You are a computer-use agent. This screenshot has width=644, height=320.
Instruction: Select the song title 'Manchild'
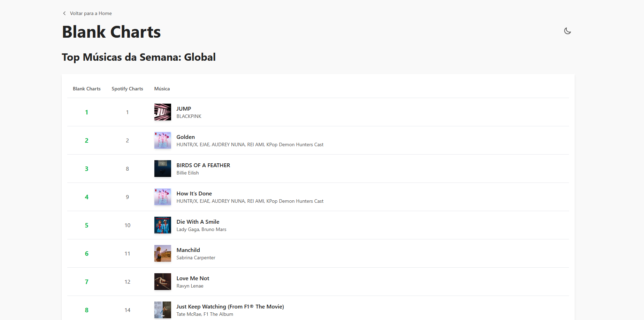pos(188,250)
